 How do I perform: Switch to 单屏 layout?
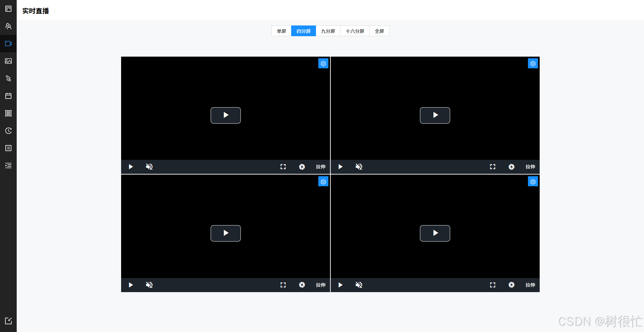(x=281, y=31)
